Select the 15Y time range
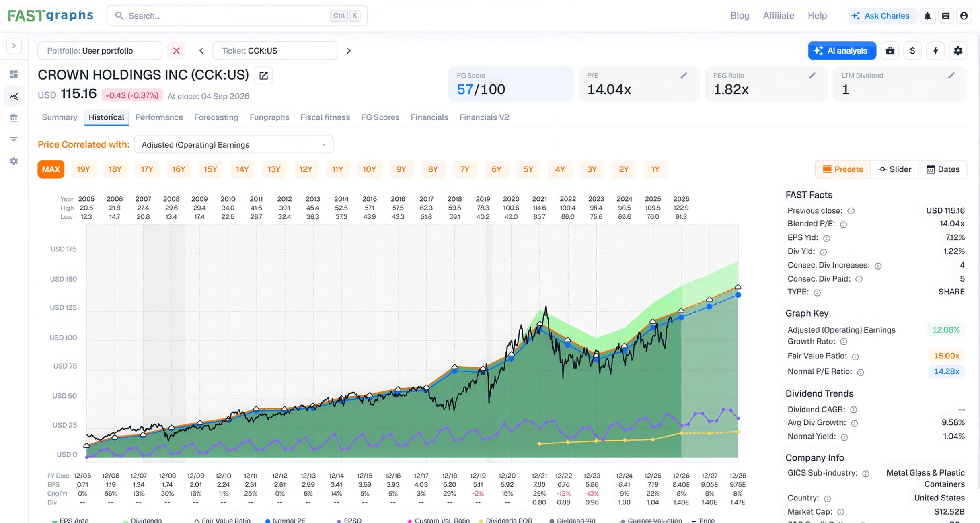980x523 pixels. pyautogui.click(x=210, y=169)
